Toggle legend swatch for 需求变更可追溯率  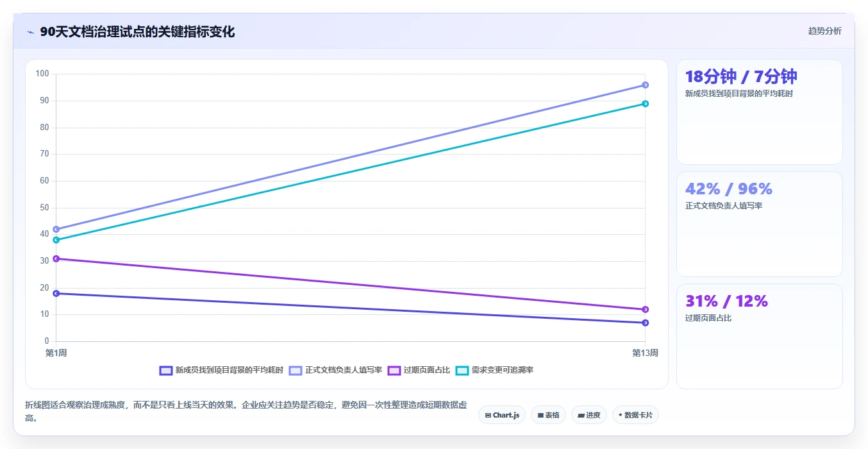coord(462,370)
